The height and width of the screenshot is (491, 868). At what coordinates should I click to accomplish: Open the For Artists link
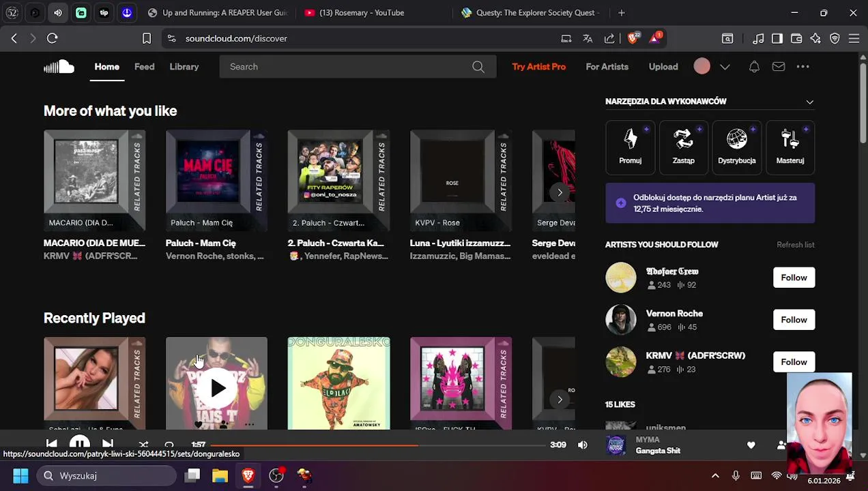pyautogui.click(x=607, y=67)
